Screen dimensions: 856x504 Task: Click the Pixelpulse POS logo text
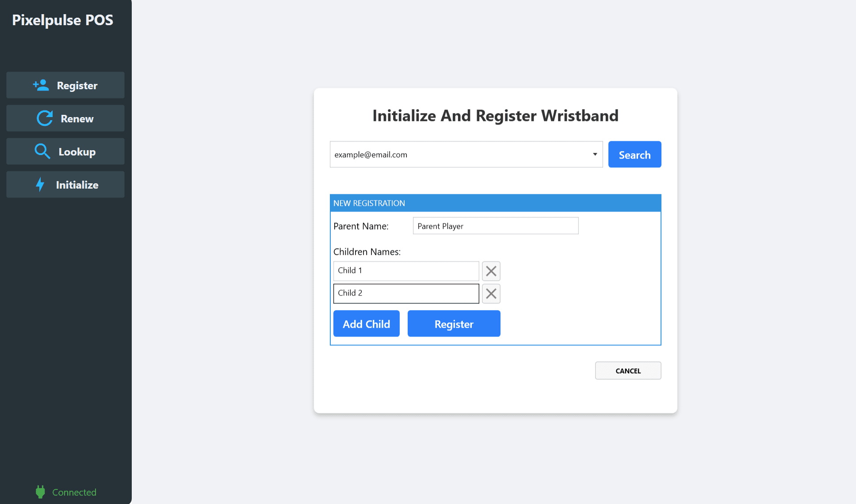pos(62,20)
